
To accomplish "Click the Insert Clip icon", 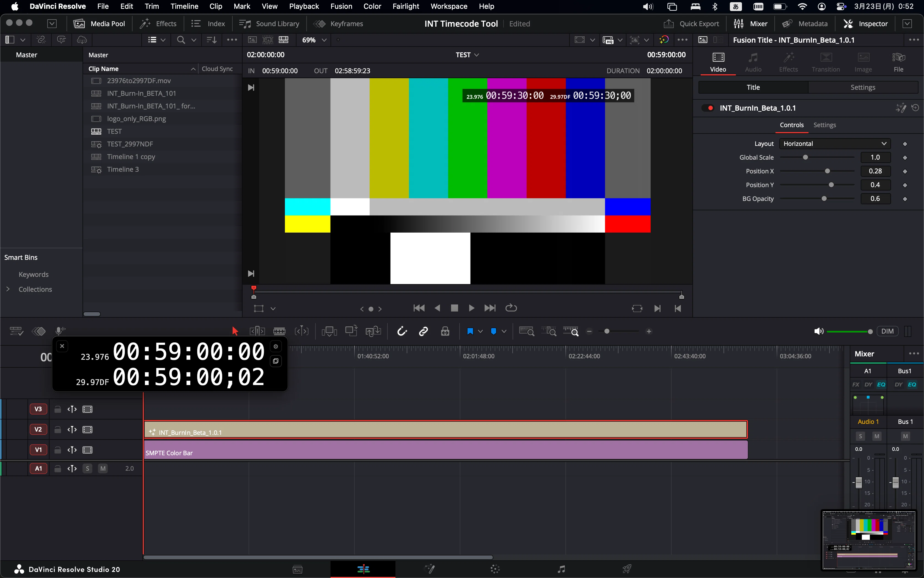I will [329, 331].
